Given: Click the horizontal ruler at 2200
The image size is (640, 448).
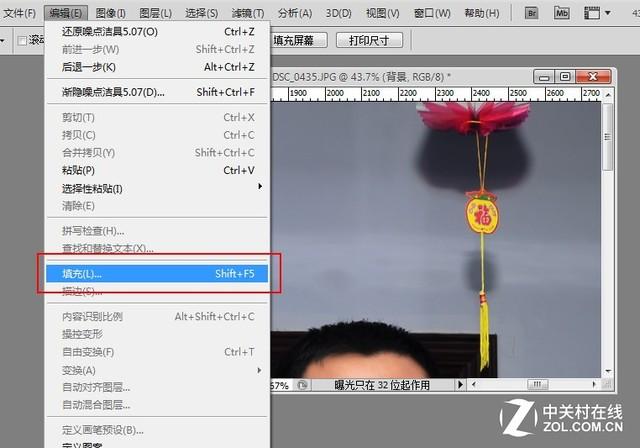Looking at the screenshot, I should coord(408,93).
